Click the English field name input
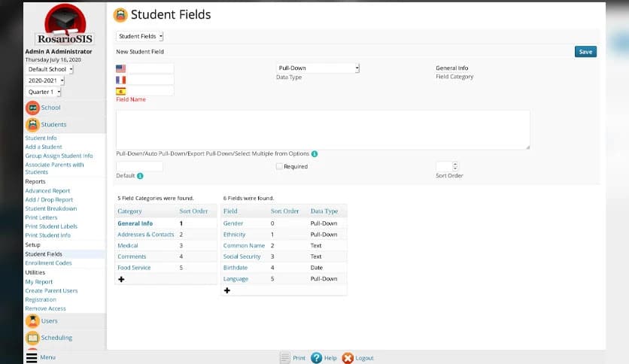The height and width of the screenshot is (364, 629). 150,68
